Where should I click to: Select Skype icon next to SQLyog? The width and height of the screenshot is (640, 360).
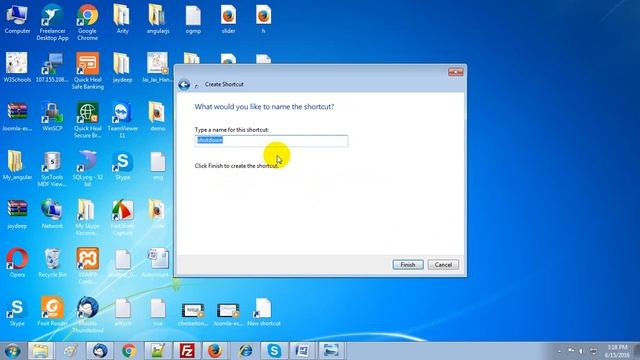point(122,165)
